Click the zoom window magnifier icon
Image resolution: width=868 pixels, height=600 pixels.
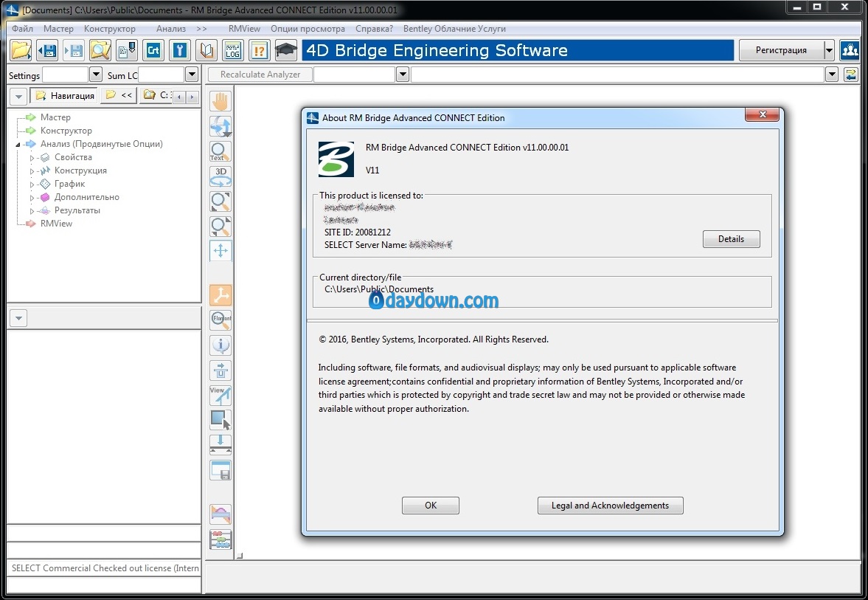pos(221,201)
